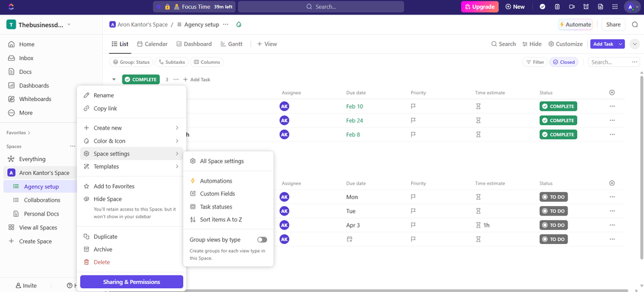Viewport: 644px width, 292px height.
Task: Click the Record clip camera icon
Action: pyautogui.click(x=571, y=6)
